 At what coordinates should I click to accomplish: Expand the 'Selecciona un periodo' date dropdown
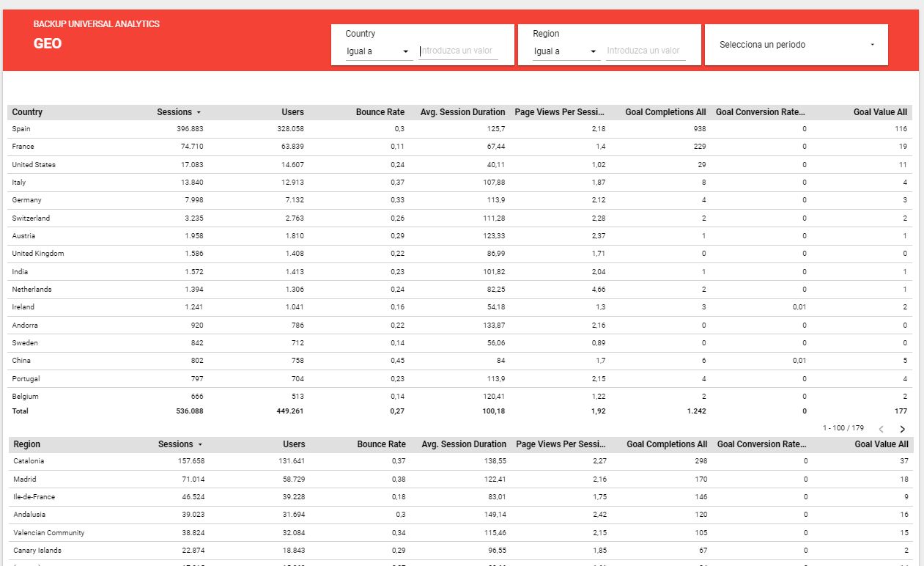click(x=797, y=45)
